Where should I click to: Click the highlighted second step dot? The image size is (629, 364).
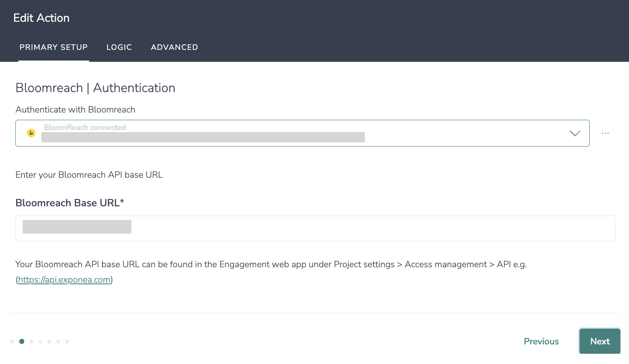[x=22, y=341]
